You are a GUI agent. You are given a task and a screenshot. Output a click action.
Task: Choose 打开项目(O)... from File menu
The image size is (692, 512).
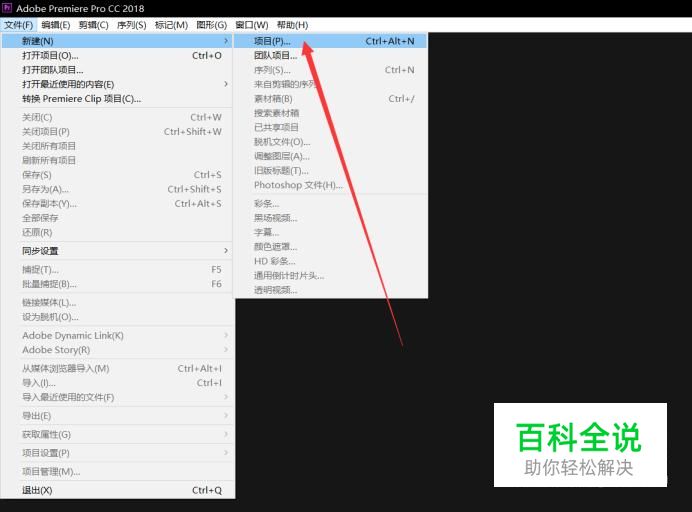pyautogui.click(x=117, y=56)
